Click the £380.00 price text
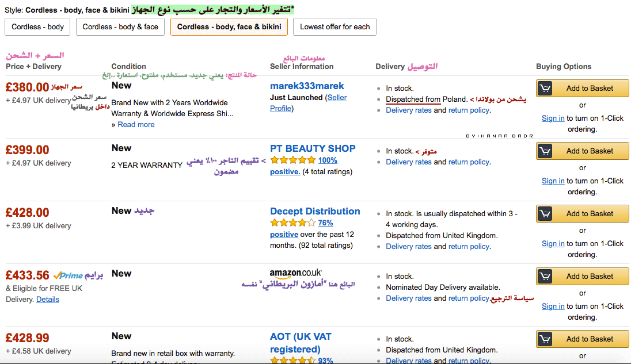Screen dimensions: 631x364 28,87
